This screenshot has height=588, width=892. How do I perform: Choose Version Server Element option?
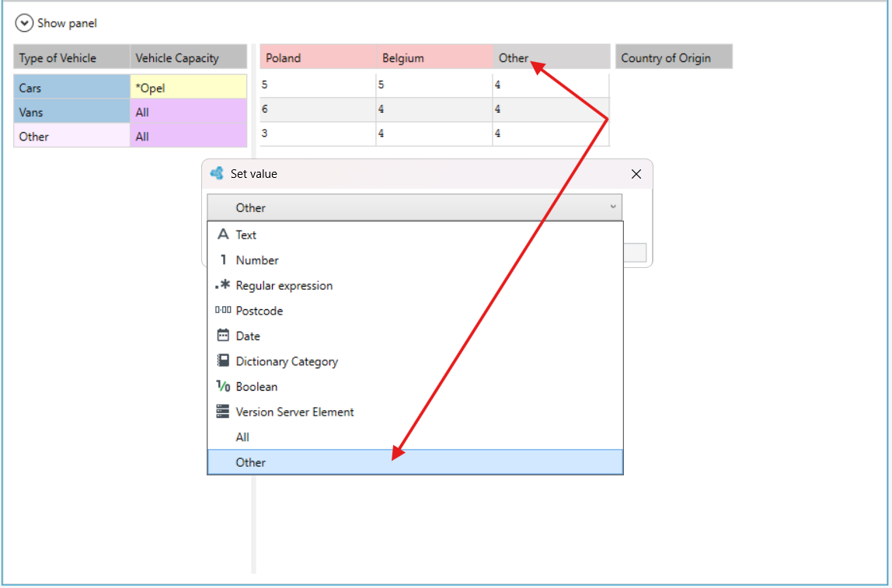click(x=415, y=412)
